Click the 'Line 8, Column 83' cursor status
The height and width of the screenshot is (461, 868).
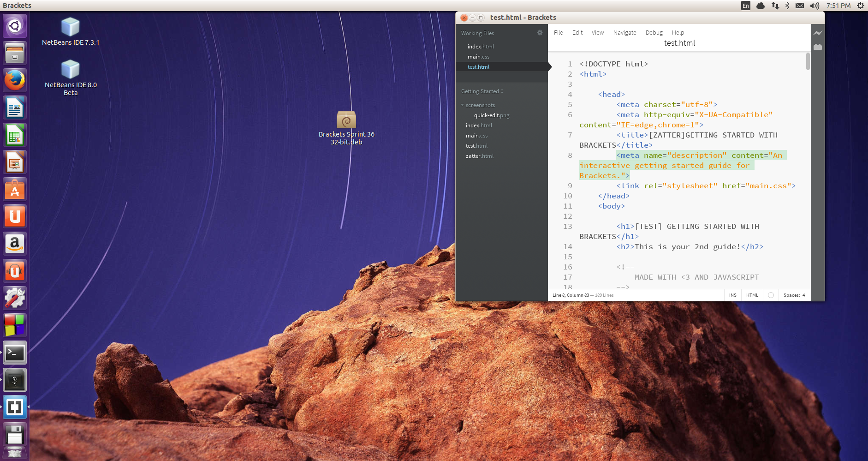(x=571, y=295)
